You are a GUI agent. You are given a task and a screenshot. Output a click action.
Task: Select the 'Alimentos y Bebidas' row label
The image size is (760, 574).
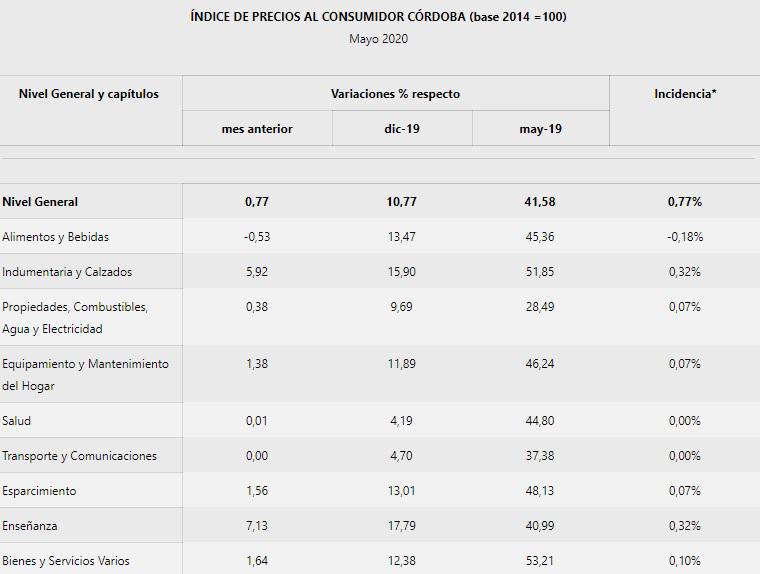[55, 237]
